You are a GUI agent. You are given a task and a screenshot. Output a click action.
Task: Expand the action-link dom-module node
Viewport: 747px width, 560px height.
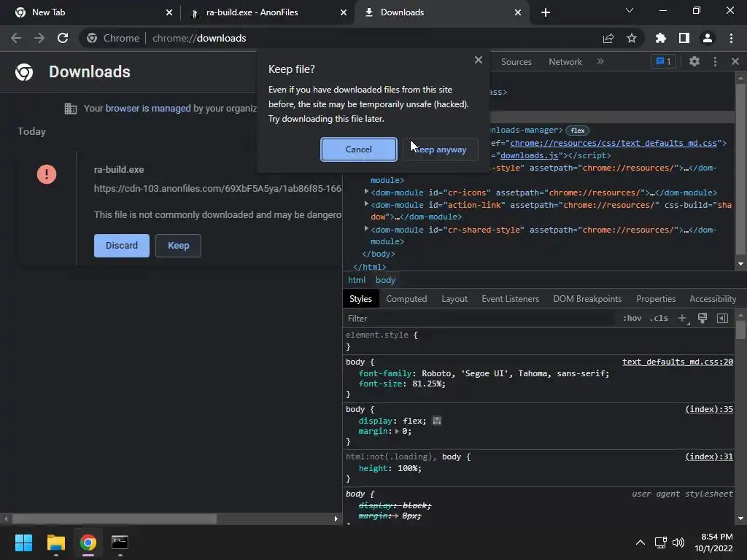click(366, 204)
